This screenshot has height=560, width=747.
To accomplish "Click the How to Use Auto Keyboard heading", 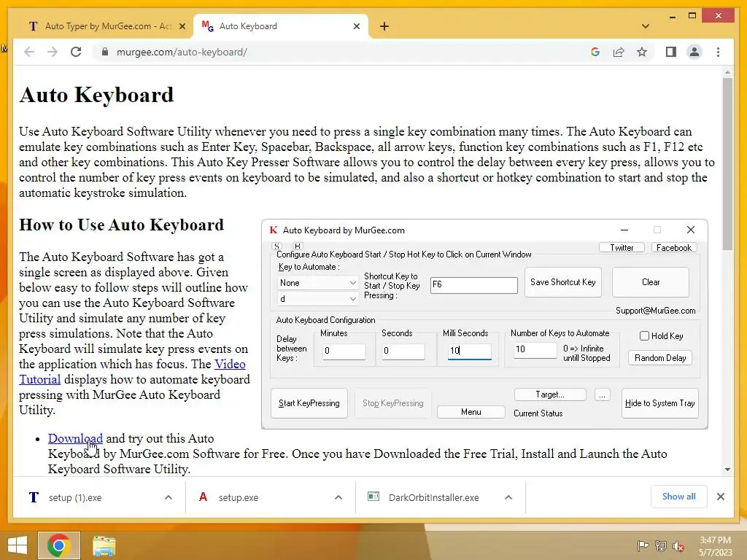I will tap(122, 225).
